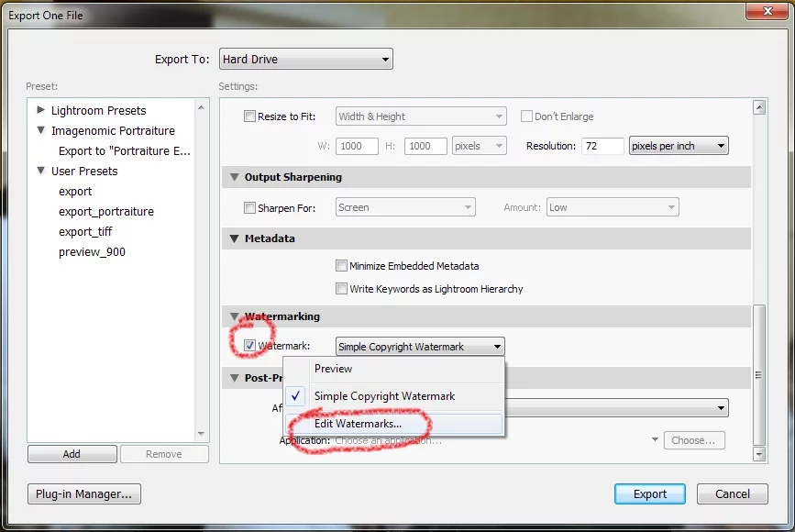Open the sharpening Amount dropdown
Screen dimensions: 795x532
tap(613, 207)
